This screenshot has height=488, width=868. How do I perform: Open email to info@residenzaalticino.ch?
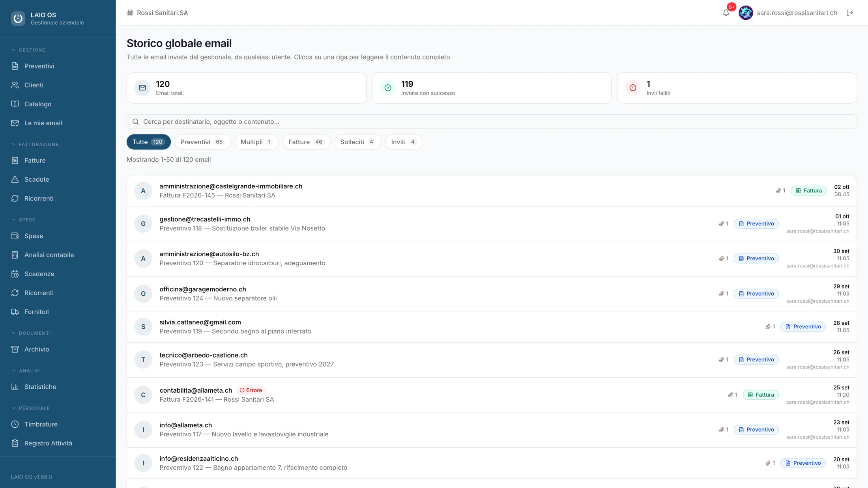point(492,463)
